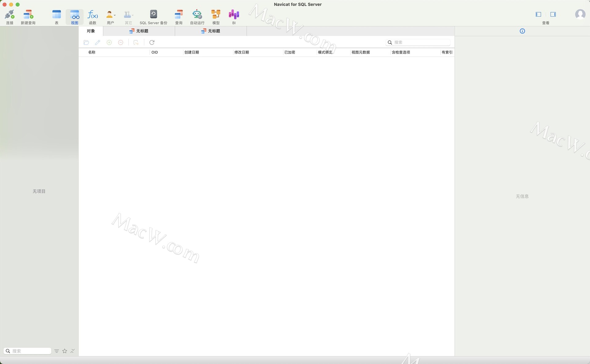Viewport: 590px width, 364px height.
Task: Select the 表 tables icon
Action: click(x=57, y=17)
